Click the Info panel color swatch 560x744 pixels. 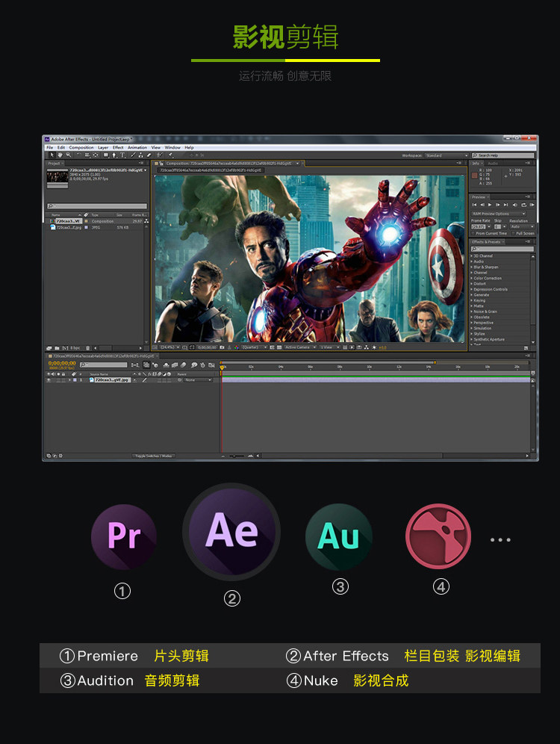pos(474,176)
